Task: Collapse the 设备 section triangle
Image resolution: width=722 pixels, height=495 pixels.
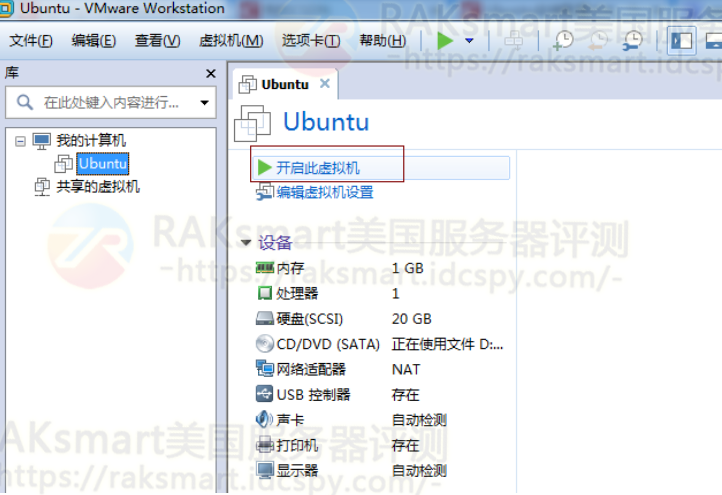Action: (246, 243)
